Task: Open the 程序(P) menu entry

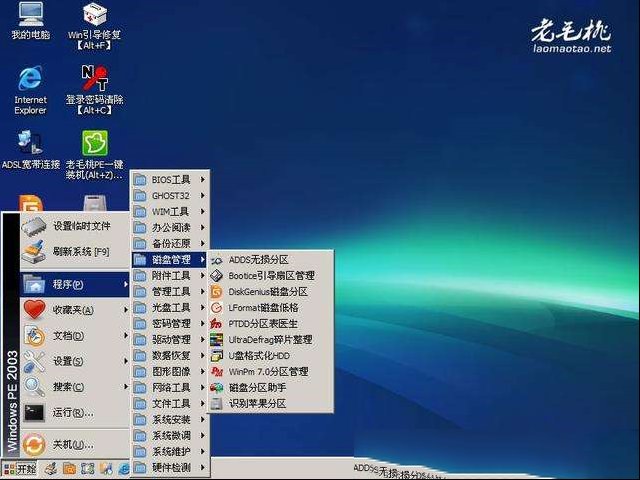Action: [75, 284]
